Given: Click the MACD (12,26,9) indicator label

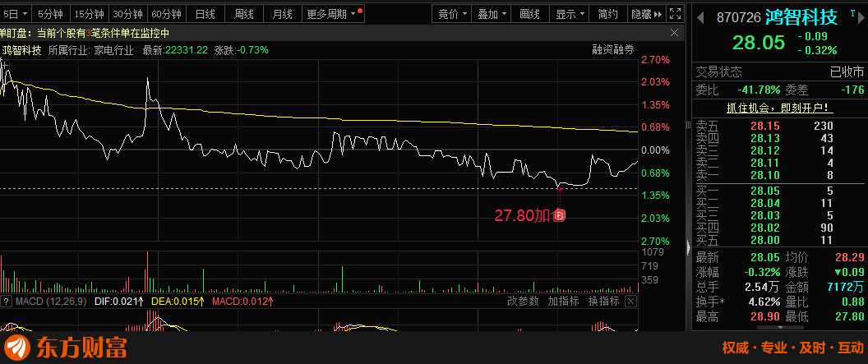Looking at the screenshot, I should (51, 302).
